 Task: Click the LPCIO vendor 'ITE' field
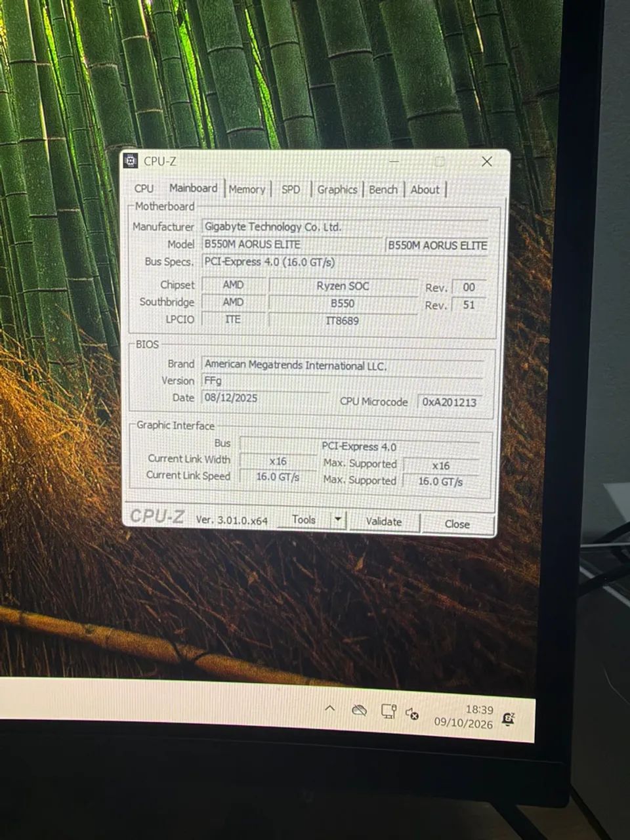tap(233, 320)
